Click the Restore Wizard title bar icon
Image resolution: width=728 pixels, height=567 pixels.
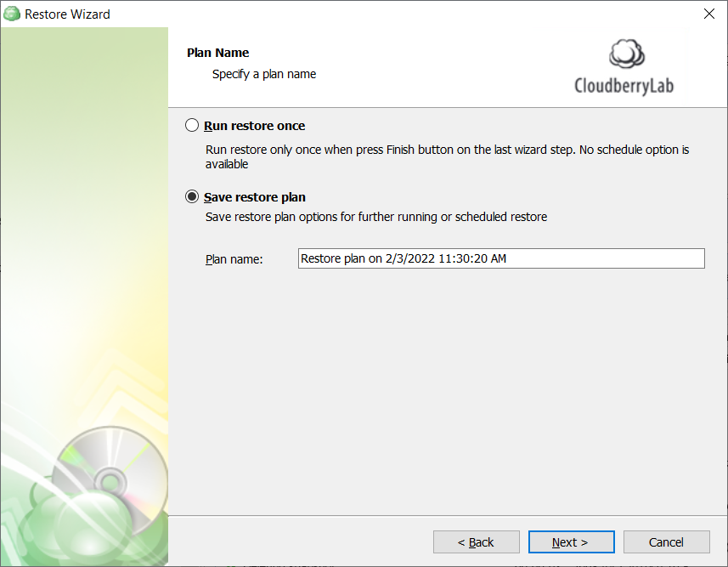coord(12,14)
